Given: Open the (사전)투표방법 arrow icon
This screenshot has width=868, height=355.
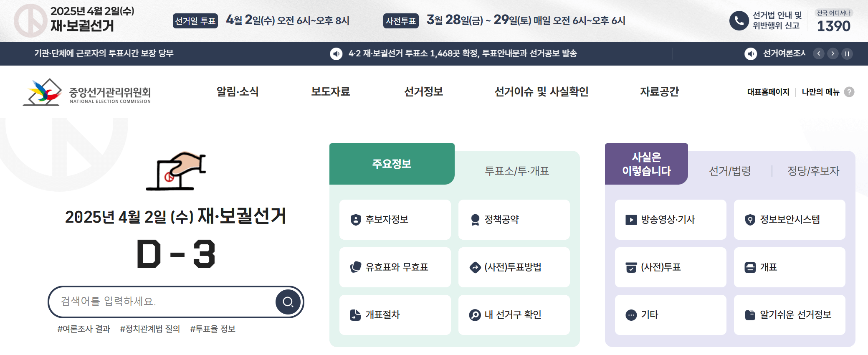Looking at the screenshot, I should (475, 268).
